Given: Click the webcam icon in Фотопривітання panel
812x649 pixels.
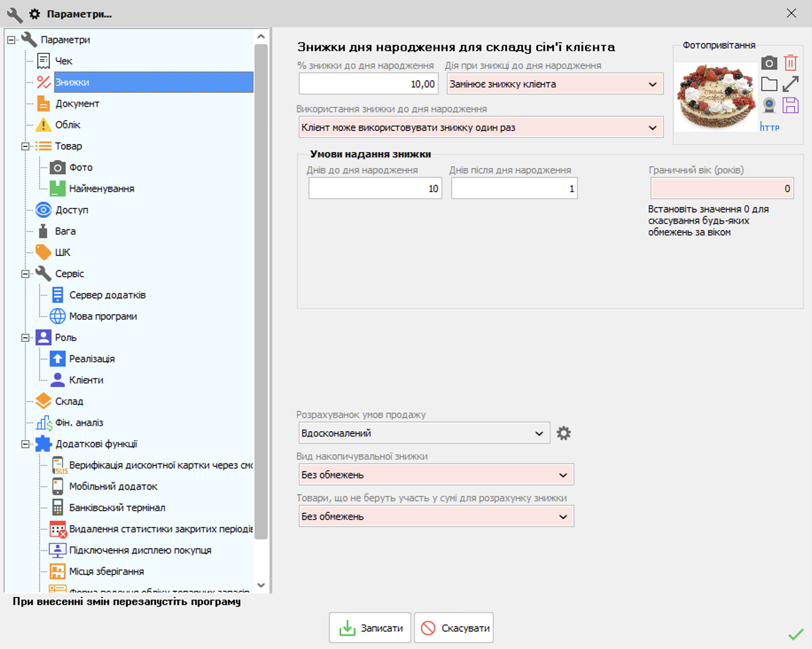Looking at the screenshot, I should [769, 106].
